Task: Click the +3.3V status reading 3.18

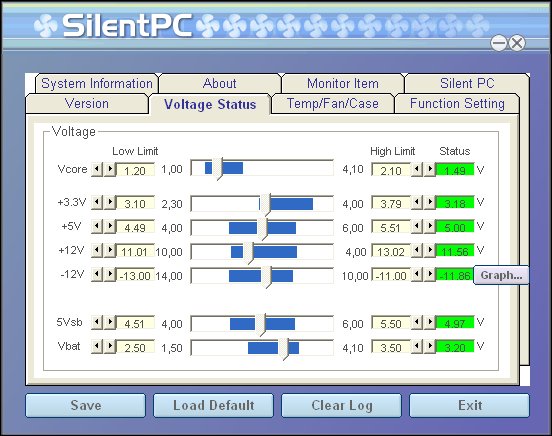Action: tap(455, 203)
